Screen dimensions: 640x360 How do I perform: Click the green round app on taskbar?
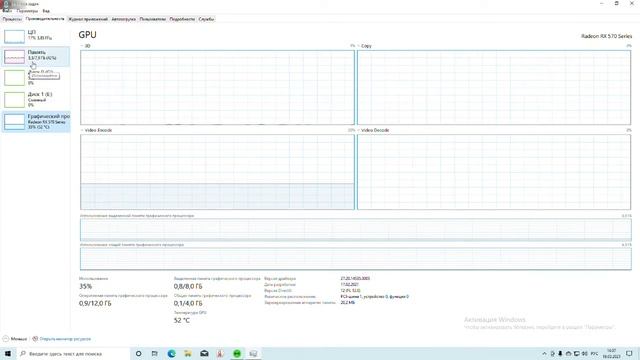click(x=237, y=353)
